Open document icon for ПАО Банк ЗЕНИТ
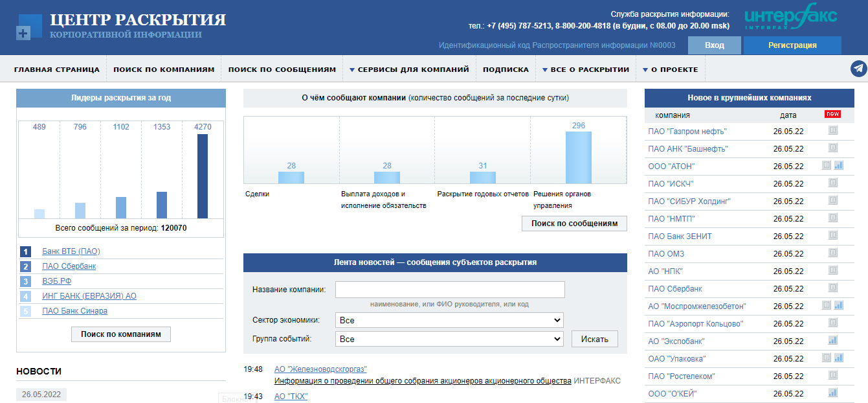The width and height of the screenshot is (868, 403). click(x=833, y=236)
